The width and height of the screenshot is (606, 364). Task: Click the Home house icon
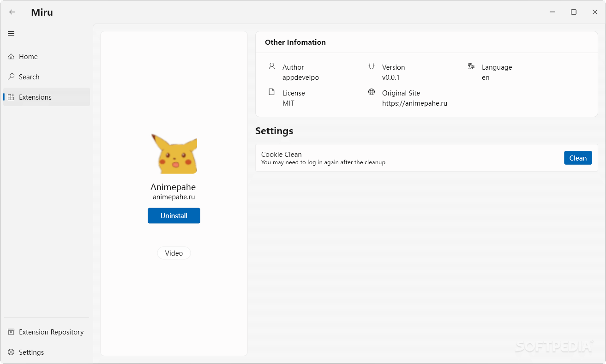(x=11, y=56)
